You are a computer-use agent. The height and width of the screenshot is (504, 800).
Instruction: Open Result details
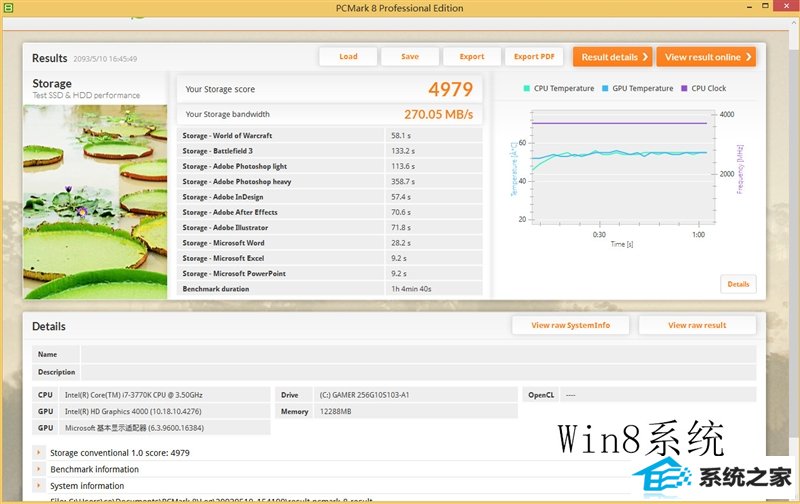point(613,57)
